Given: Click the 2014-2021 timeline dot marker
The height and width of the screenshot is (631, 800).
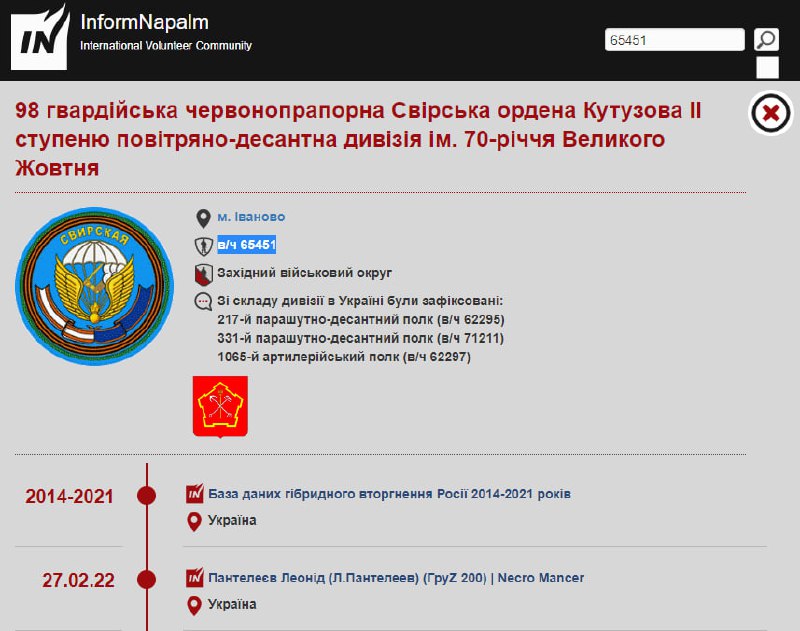Looking at the screenshot, I should click(147, 496).
